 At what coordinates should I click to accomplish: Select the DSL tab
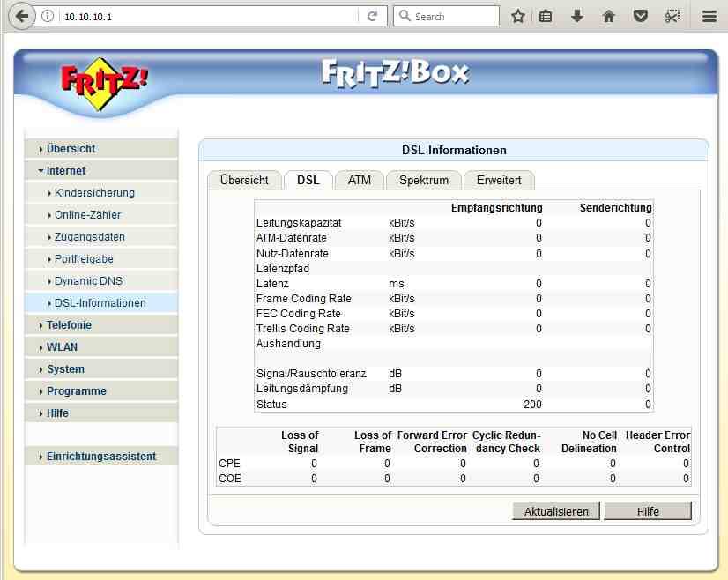(308, 180)
